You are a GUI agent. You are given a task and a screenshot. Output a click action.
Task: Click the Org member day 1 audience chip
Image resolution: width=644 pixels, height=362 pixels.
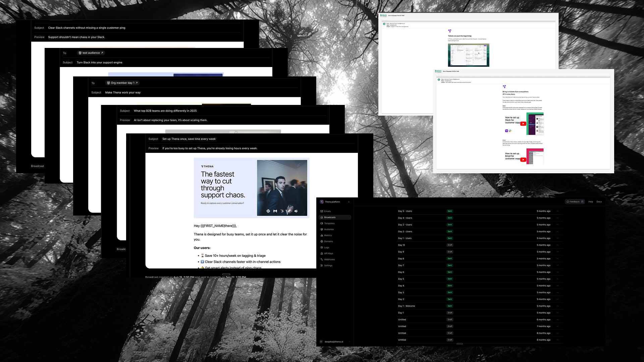pos(122,83)
